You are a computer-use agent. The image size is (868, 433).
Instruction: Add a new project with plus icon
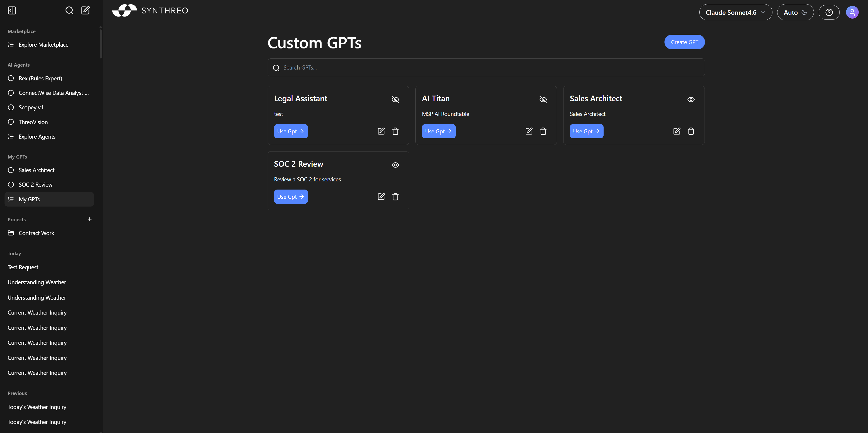(x=90, y=219)
